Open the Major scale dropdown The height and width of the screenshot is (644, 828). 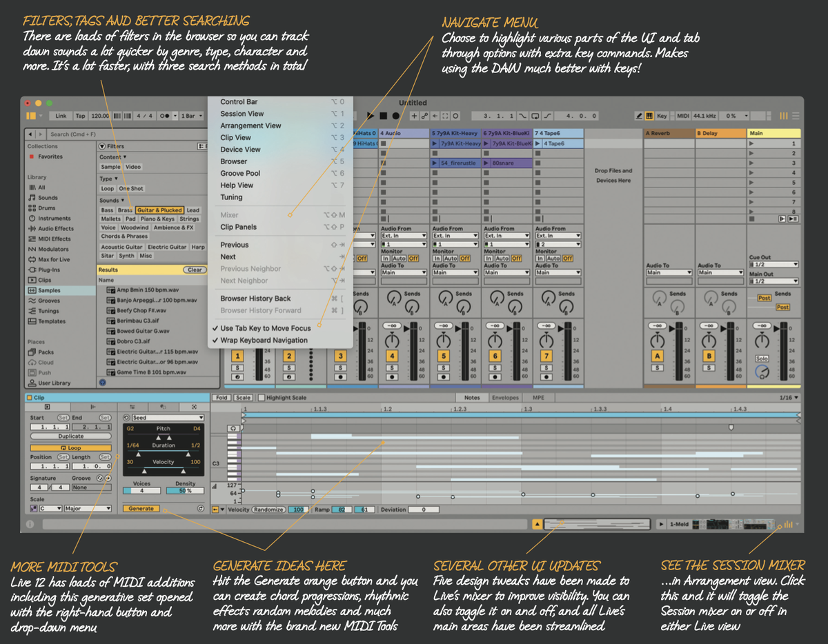pyautogui.click(x=88, y=507)
